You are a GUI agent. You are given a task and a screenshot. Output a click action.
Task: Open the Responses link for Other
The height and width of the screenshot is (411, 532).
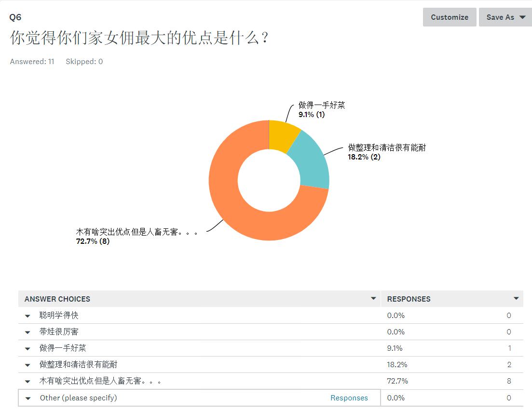[x=349, y=398]
